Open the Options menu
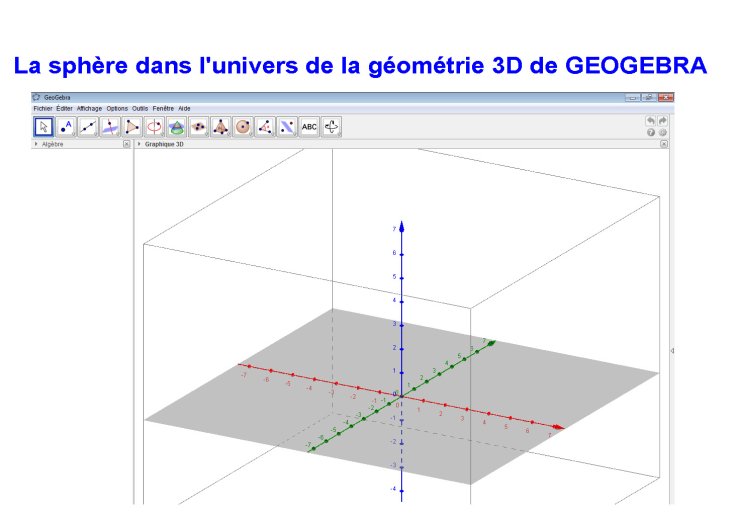The height and width of the screenshot is (517, 734). (117, 109)
